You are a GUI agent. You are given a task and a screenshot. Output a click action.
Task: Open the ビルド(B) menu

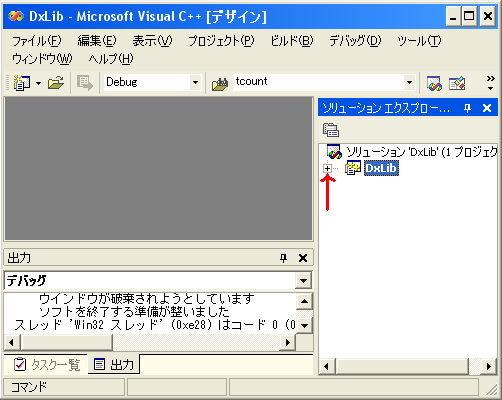pyautogui.click(x=292, y=41)
